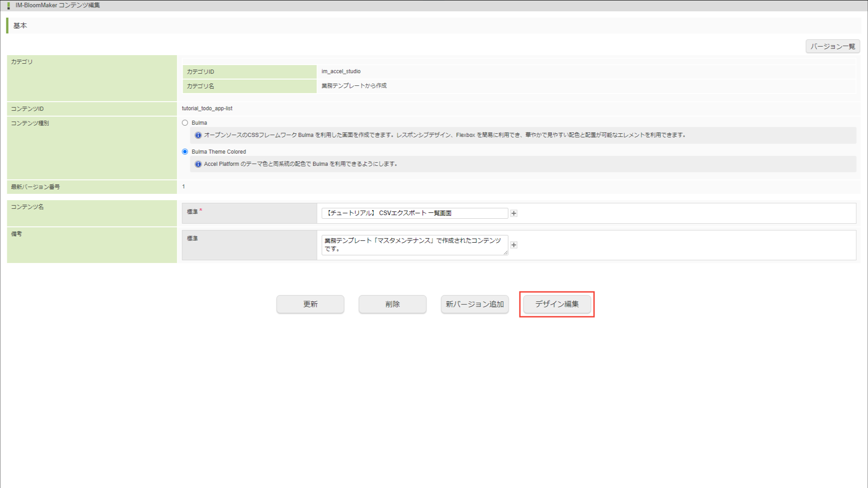This screenshot has width=868, height=488.
Task: Click the コンテンツ名 row label cell
Action: 92,213
